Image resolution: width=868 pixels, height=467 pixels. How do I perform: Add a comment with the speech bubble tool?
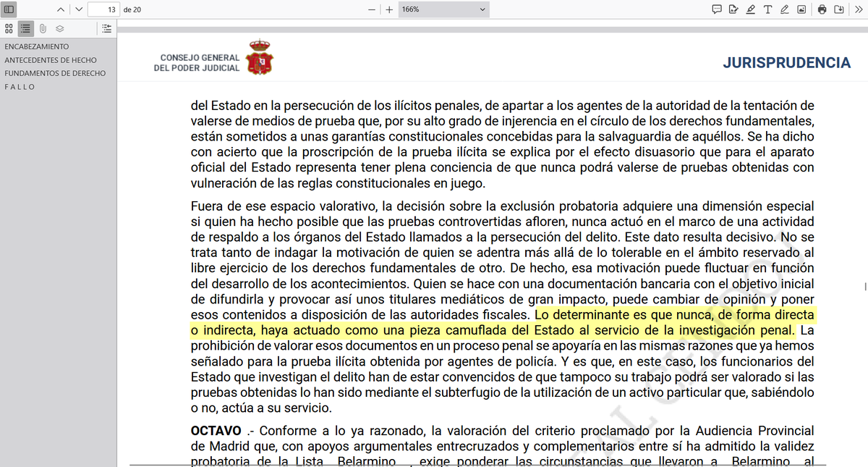click(x=717, y=9)
